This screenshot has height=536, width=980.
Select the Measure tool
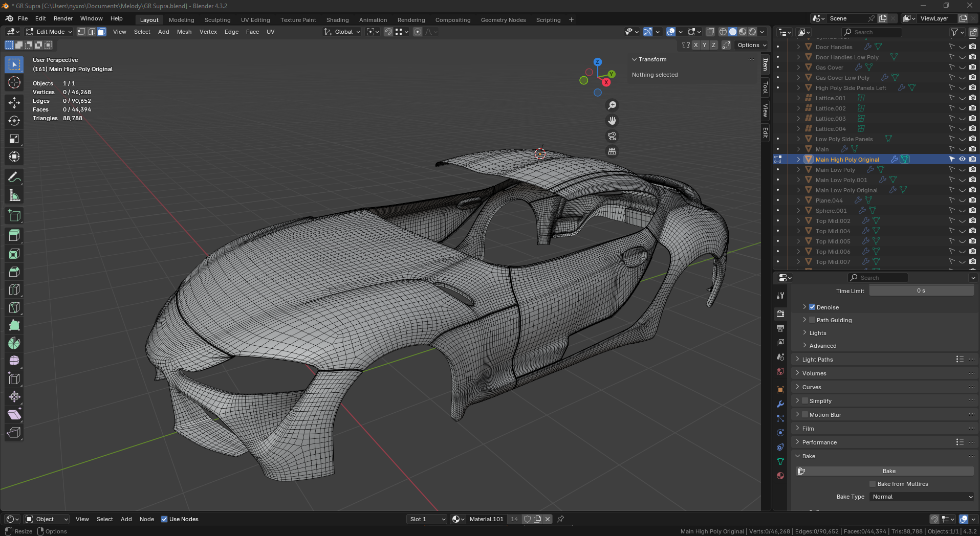coord(14,195)
